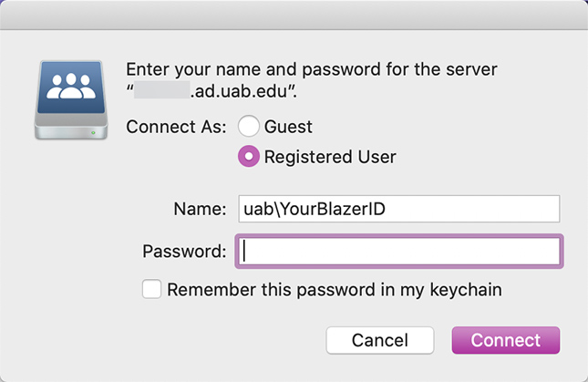
Task: Click the "Connect As:" label
Action: pyautogui.click(x=177, y=127)
